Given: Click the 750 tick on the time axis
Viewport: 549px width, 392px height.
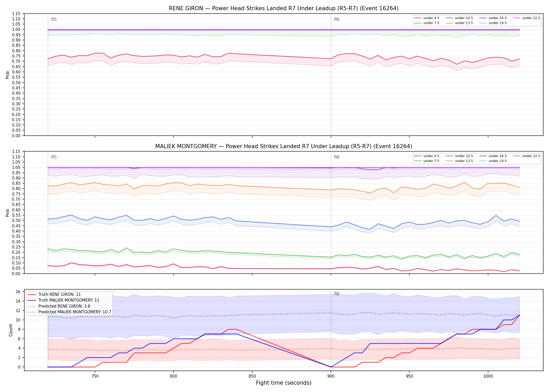Looking at the screenshot, I should (95, 376).
